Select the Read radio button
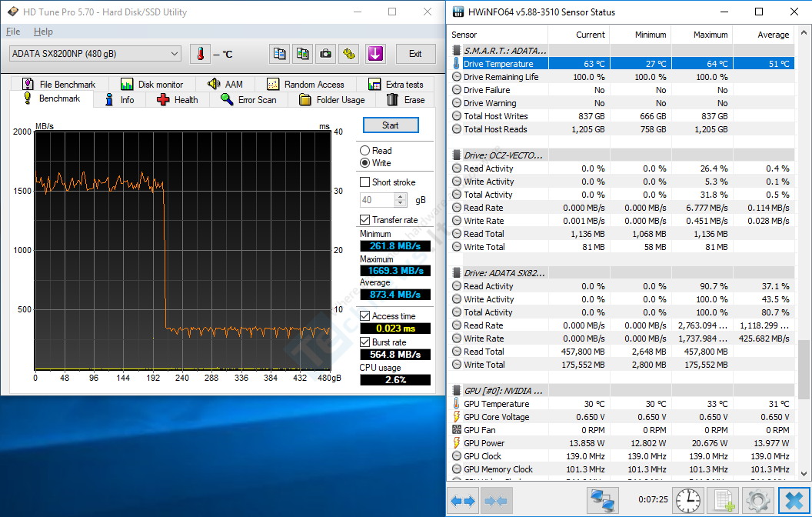 tap(365, 151)
